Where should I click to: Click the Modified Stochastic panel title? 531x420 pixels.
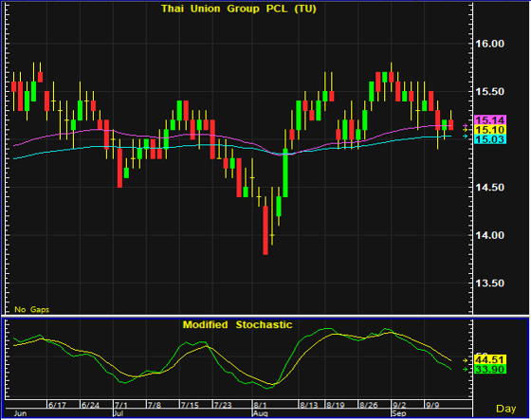(237, 324)
